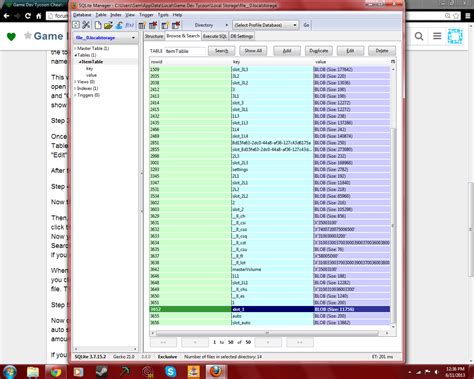Click the Open Database folder icon
This screenshot has width=474, height=379.
[108, 25]
